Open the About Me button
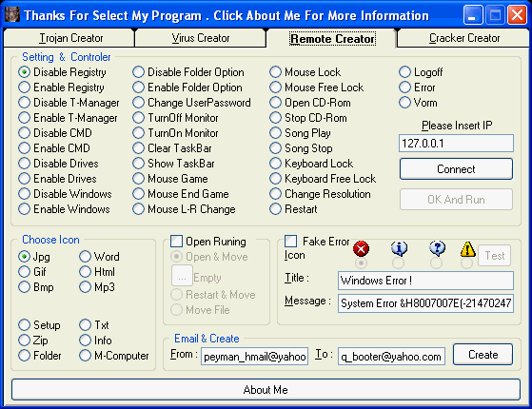The image size is (532, 409). [x=266, y=390]
